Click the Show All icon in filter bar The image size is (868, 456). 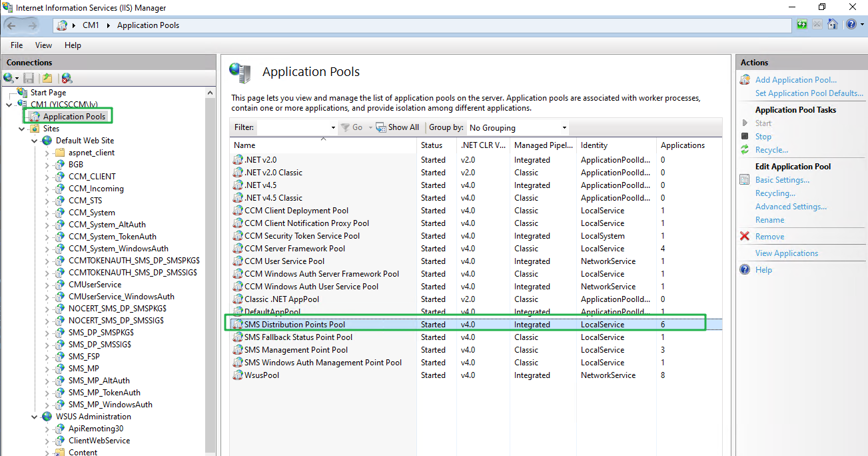(x=381, y=127)
